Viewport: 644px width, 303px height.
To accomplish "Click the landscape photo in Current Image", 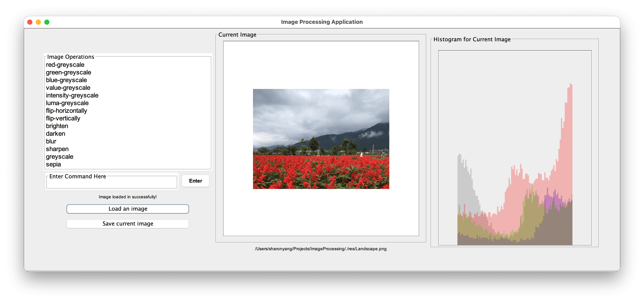I will point(321,139).
